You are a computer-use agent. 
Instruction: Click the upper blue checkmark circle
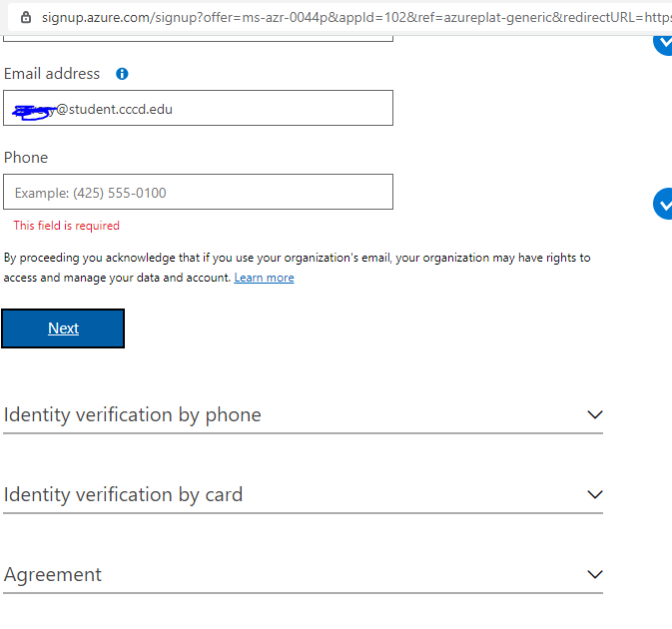pyautogui.click(x=663, y=42)
